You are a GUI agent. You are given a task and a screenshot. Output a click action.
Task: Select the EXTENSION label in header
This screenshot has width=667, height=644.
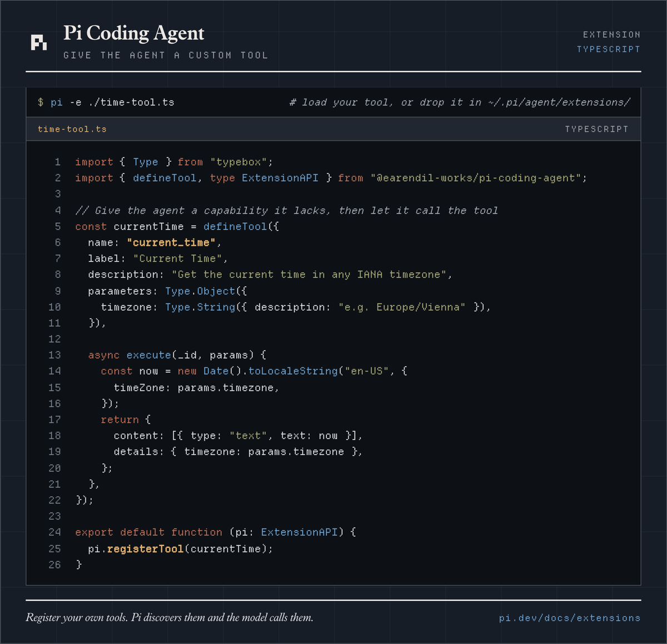[x=611, y=34]
